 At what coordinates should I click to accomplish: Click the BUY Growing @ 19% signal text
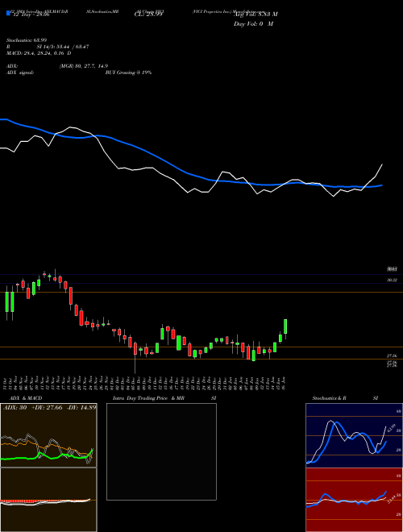pos(128,73)
